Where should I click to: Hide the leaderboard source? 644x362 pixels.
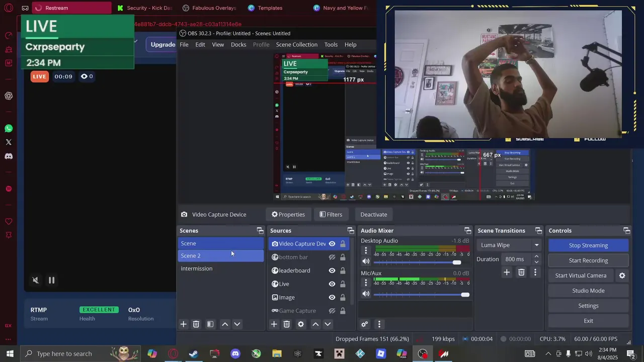(332, 270)
